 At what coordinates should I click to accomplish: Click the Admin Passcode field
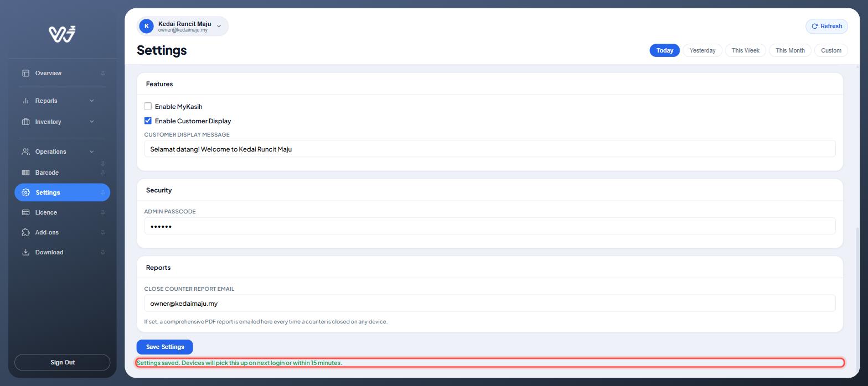[x=489, y=226]
